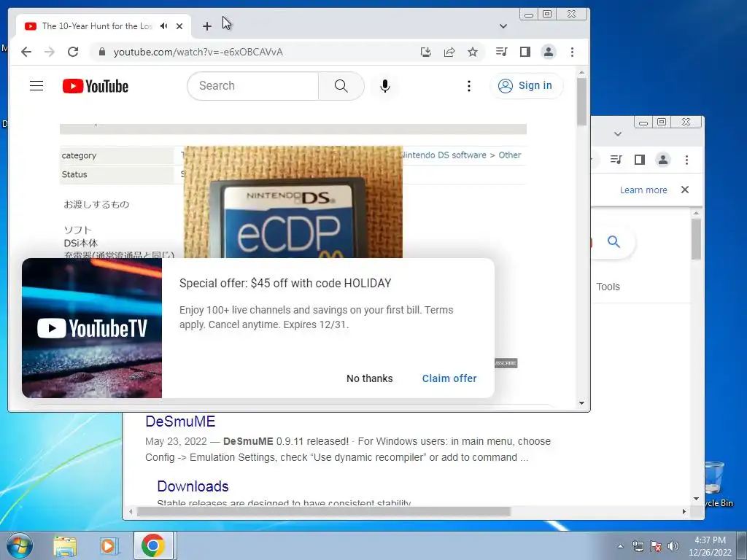
Task: Open the Action Center flag icon
Action: (656, 546)
